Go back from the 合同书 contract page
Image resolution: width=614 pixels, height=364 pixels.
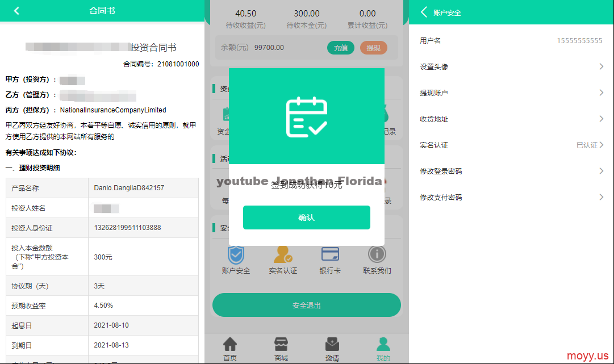click(x=16, y=11)
